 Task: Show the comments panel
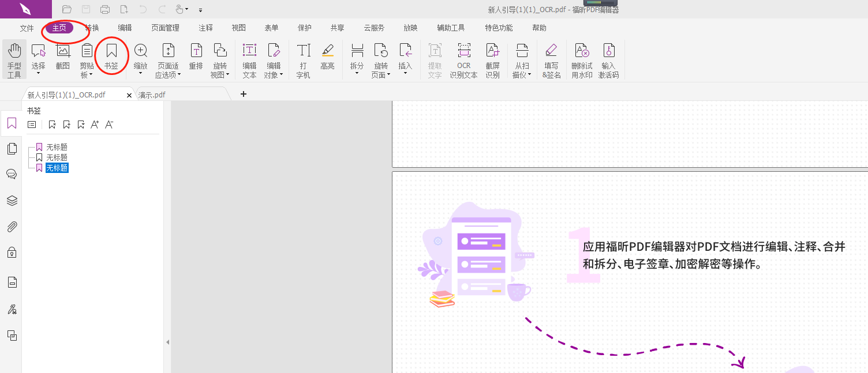pos(12,174)
